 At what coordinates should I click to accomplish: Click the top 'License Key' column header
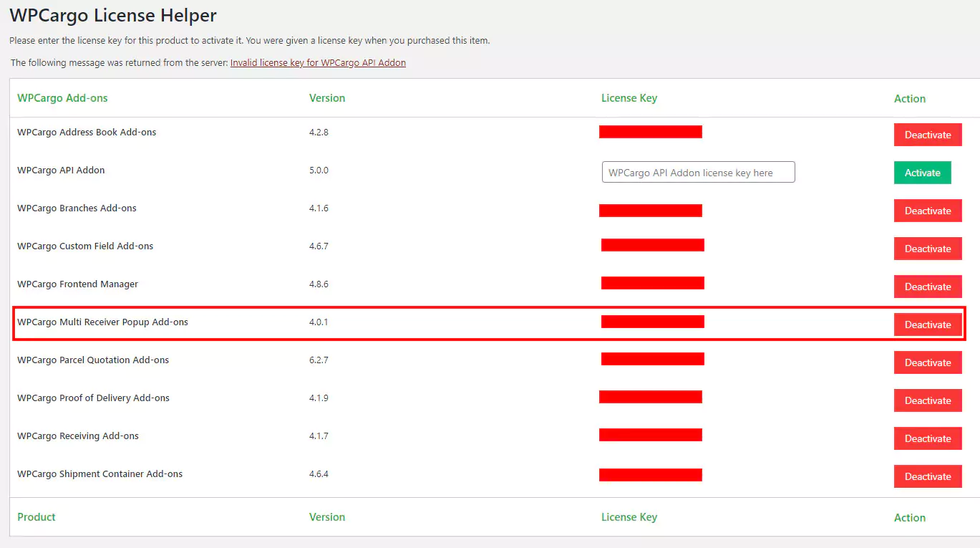click(629, 98)
